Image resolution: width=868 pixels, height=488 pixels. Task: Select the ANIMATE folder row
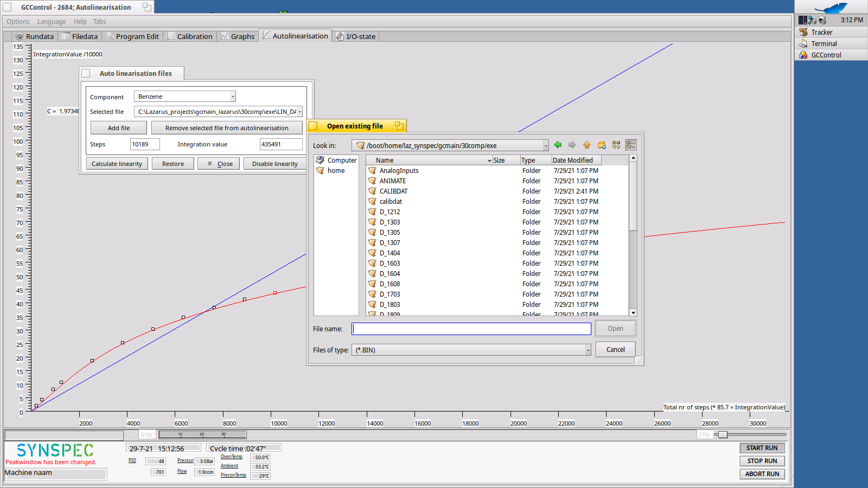point(497,181)
